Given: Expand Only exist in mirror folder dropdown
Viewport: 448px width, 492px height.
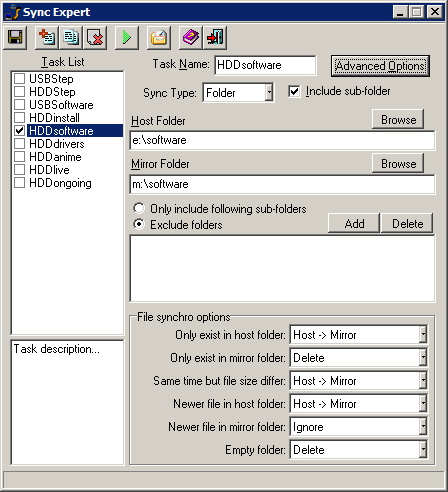Looking at the screenshot, I should (423, 358).
